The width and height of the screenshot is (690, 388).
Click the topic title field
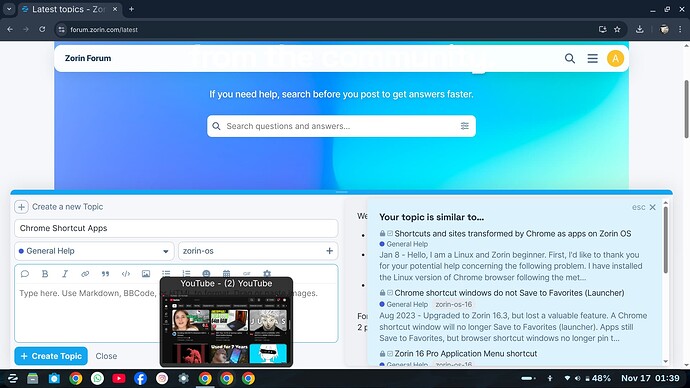coord(176,228)
